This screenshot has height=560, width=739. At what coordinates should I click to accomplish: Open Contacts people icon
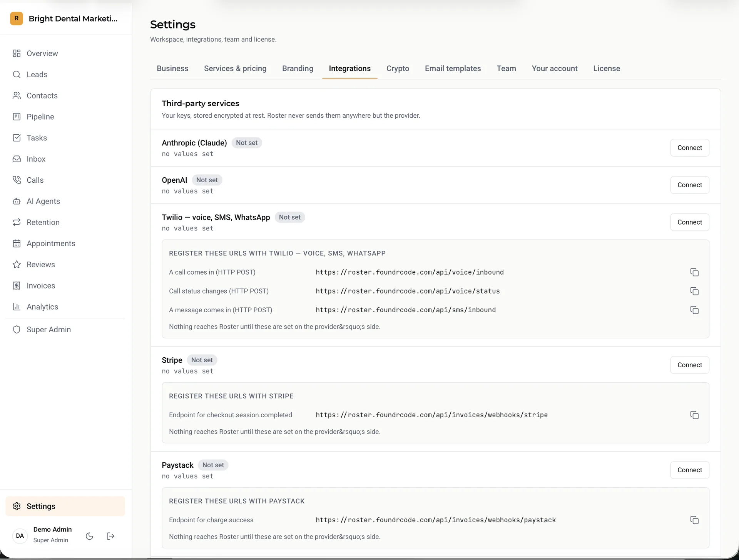(17, 96)
